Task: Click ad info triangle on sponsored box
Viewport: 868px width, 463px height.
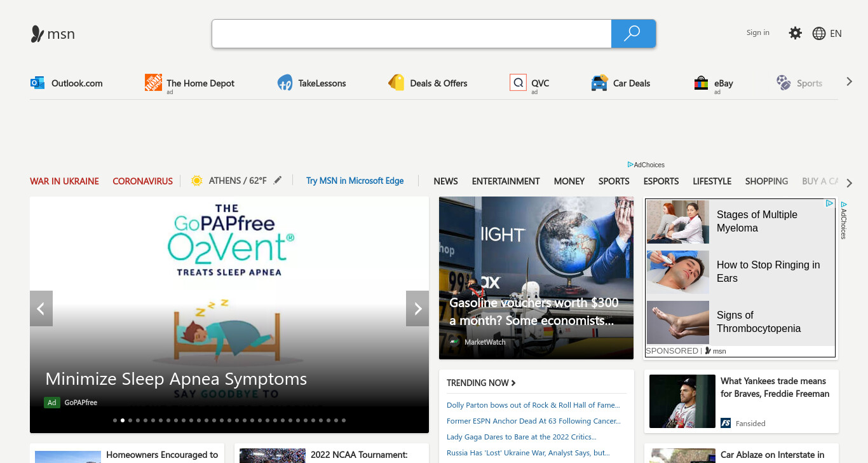Action: pos(829,204)
